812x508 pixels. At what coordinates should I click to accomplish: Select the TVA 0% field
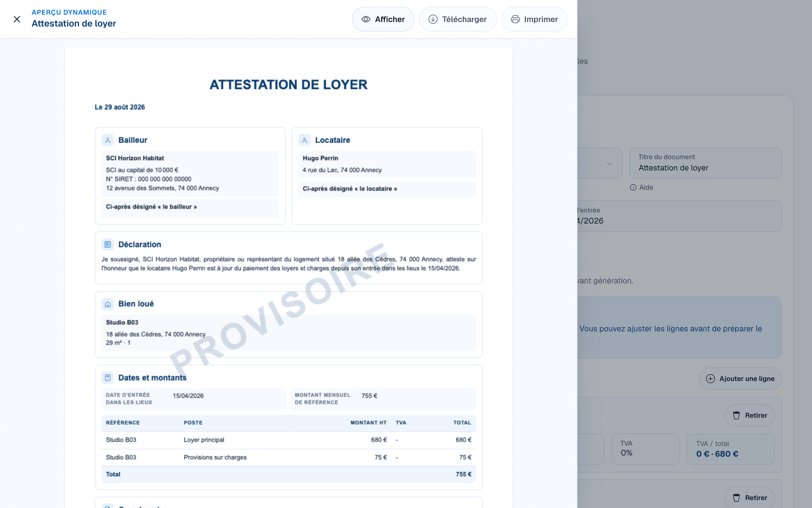click(645, 449)
